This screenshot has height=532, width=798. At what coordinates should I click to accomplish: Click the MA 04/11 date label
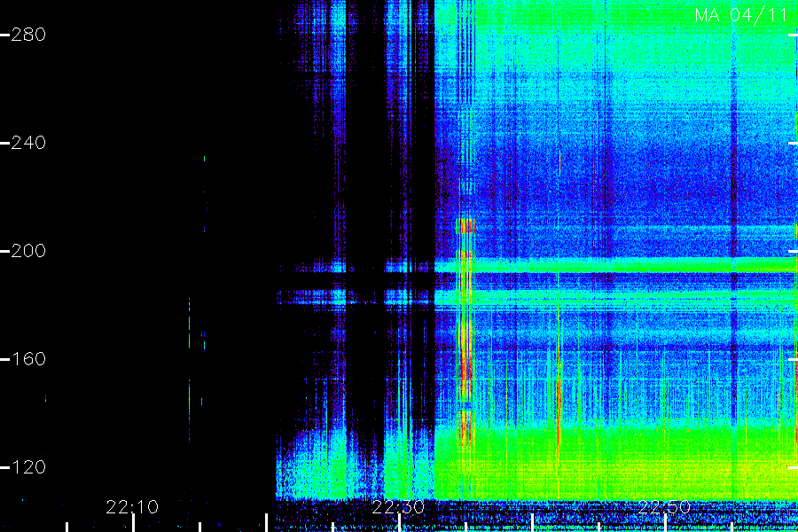click(741, 15)
